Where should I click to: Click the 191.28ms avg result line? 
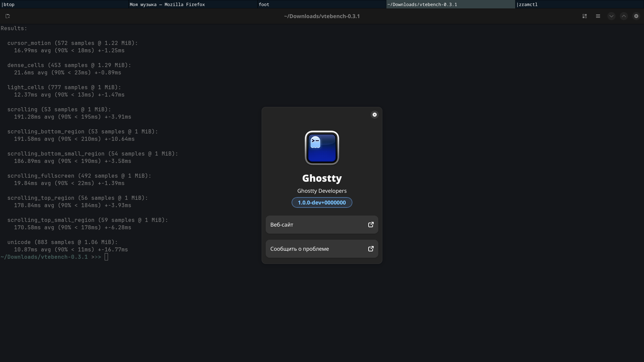click(x=73, y=117)
